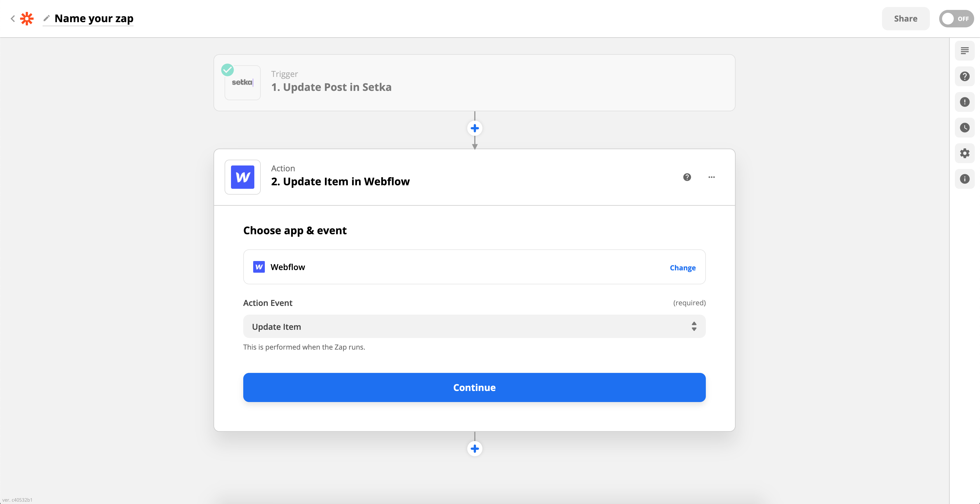The image size is (980, 504).
Task: Open the Action Event dropdown showing Update Item
Action: (474, 326)
